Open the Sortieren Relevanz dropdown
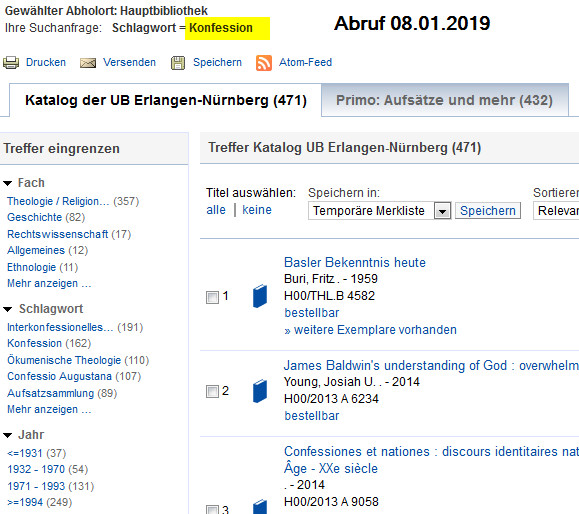The image size is (579, 514). [556, 211]
